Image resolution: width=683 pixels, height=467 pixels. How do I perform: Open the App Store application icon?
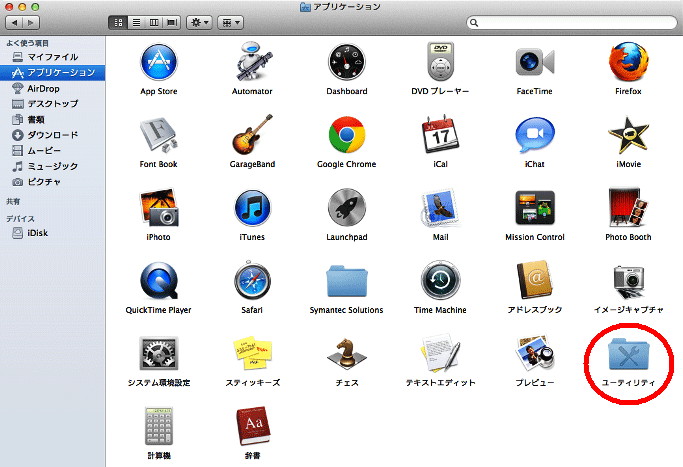coord(159,62)
